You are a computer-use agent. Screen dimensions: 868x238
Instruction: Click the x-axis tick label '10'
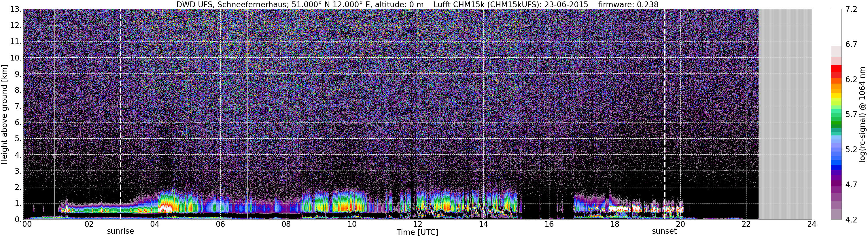tap(351, 224)
